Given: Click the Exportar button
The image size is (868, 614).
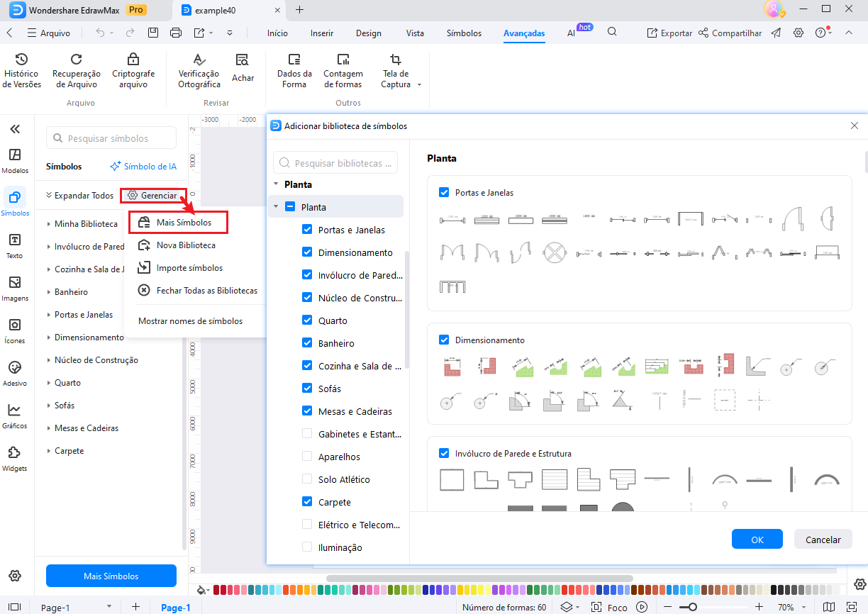Looking at the screenshot, I should [669, 33].
